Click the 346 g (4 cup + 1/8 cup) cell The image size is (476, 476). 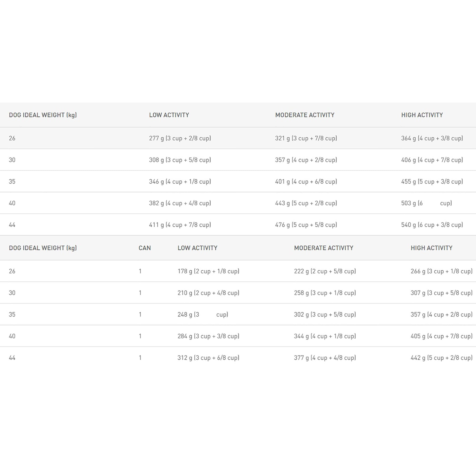[180, 182]
